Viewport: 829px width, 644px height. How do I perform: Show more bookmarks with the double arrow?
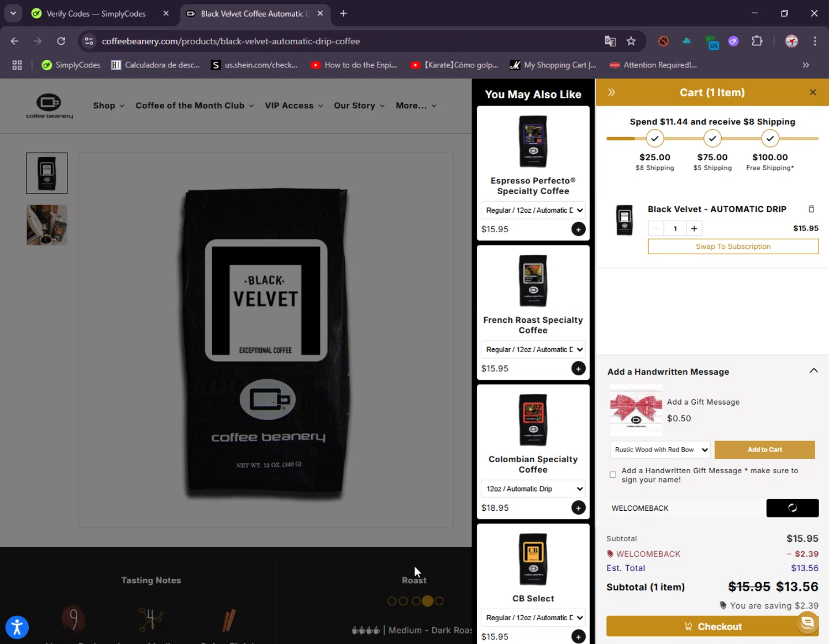coord(806,65)
